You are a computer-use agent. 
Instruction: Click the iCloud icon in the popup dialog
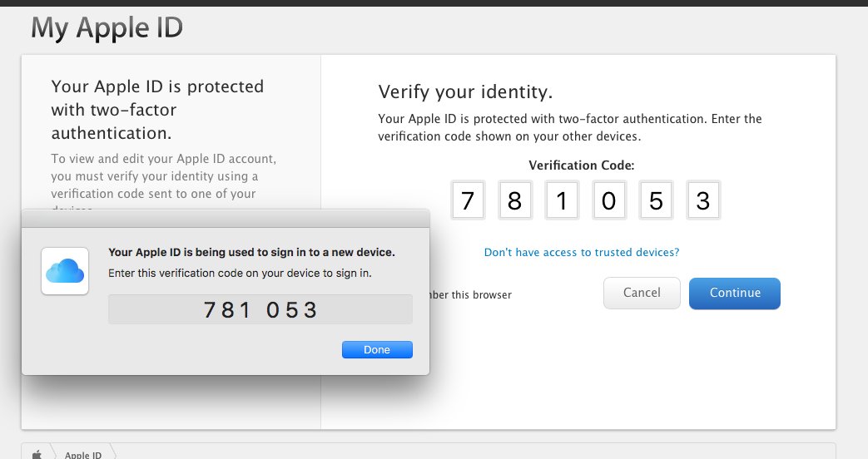click(65, 271)
